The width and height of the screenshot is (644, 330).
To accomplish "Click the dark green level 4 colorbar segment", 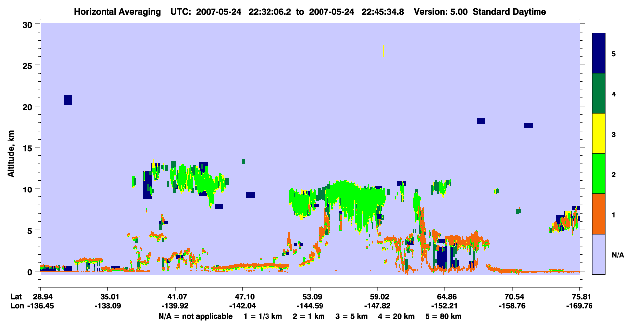I will pyautogui.click(x=599, y=94).
